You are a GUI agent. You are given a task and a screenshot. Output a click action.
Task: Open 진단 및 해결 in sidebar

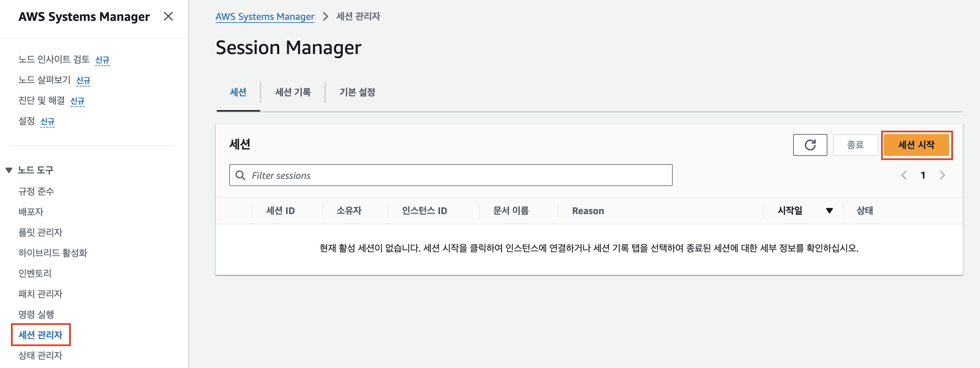(x=42, y=100)
